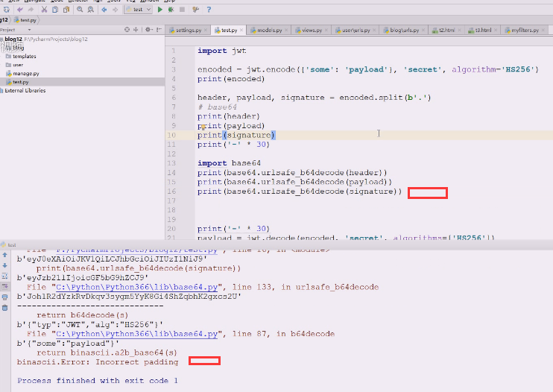This screenshot has height=392, width=553.
Task: Toggle Scroll to End in the Run console
Action: pos(5,287)
